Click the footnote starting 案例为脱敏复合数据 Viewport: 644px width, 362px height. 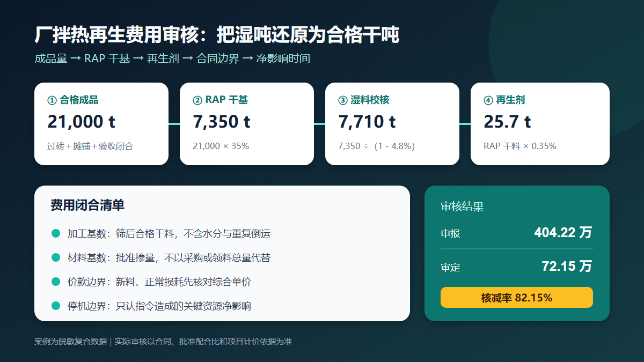pos(163,342)
